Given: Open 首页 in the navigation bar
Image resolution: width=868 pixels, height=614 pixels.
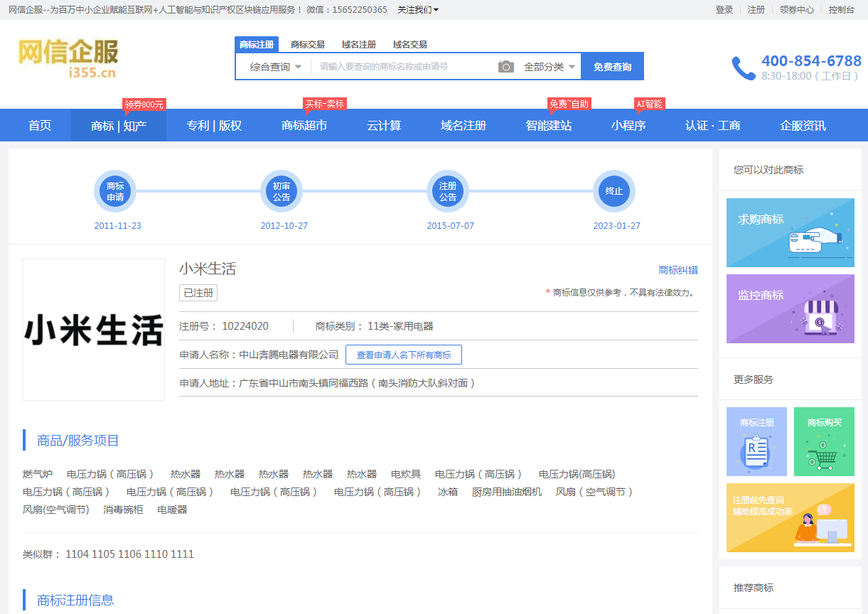Looking at the screenshot, I should (40, 125).
